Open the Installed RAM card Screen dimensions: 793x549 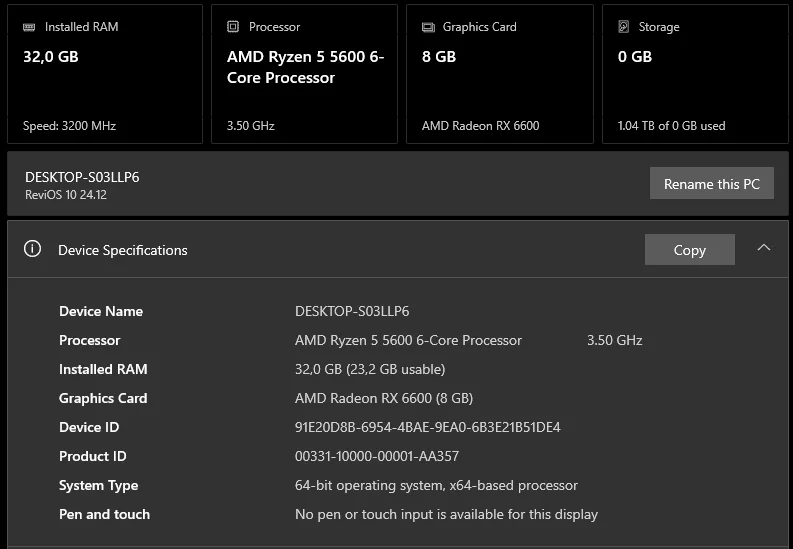click(x=104, y=75)
